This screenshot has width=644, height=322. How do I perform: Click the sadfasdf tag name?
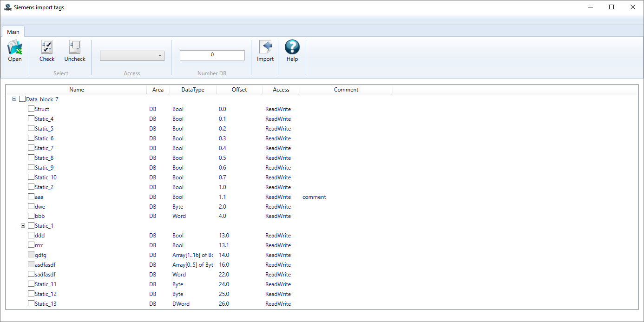[45, 275]
